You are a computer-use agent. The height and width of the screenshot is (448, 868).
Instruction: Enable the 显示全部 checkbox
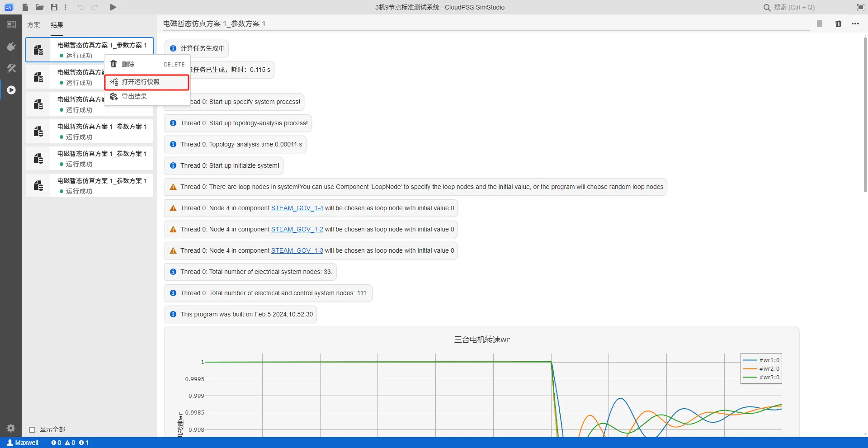[x=32, y=429]
